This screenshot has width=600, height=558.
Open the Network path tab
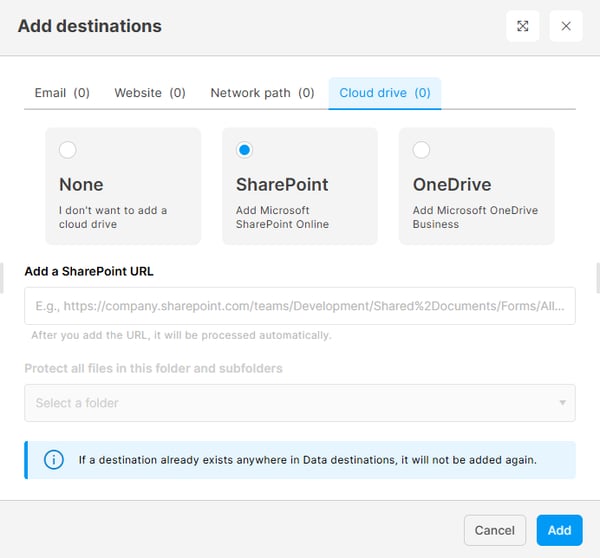click(262, 93)
